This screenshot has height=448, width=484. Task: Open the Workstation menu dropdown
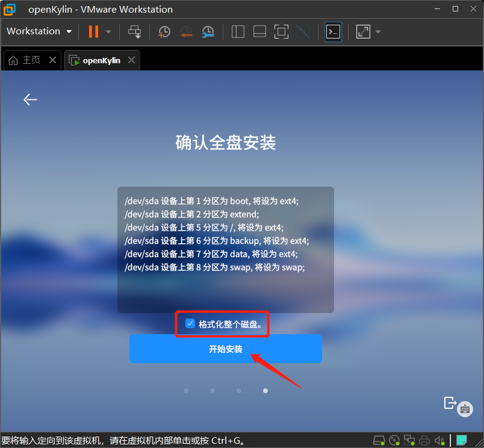pos(39,31)
